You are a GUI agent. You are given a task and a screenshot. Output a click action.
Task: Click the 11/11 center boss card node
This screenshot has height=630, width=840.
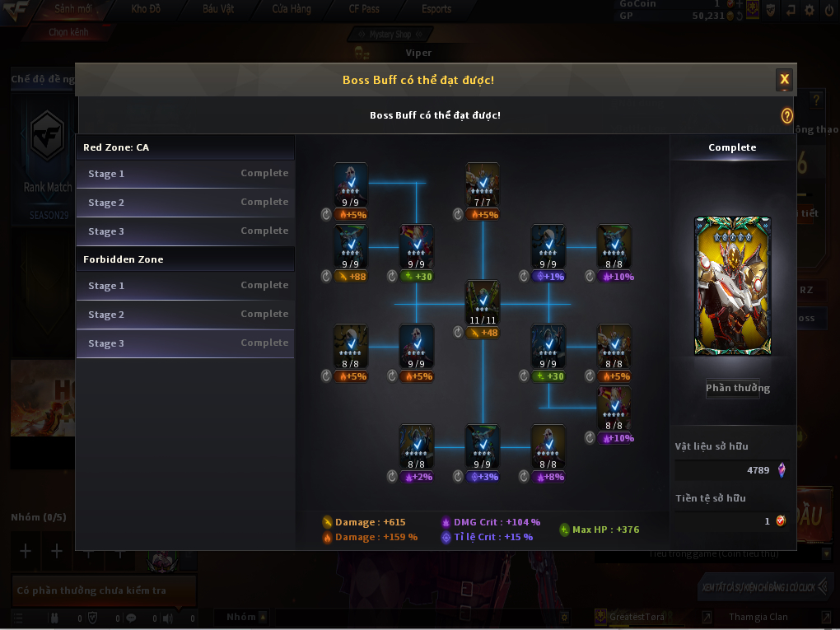tap(482, 303)
